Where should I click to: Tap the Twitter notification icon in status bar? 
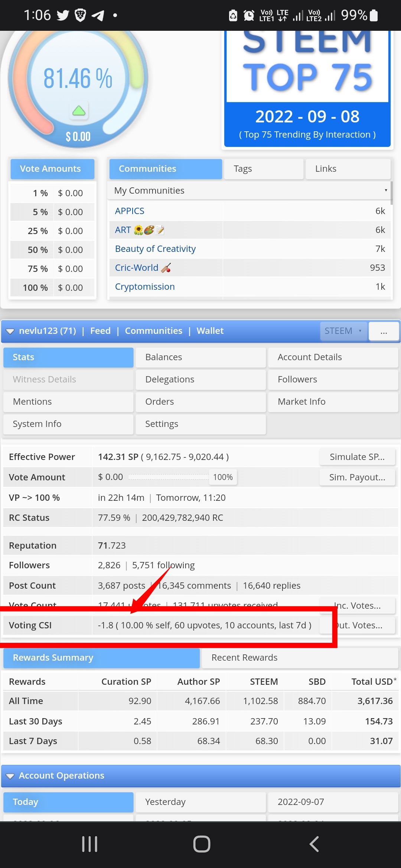point(63,15)
